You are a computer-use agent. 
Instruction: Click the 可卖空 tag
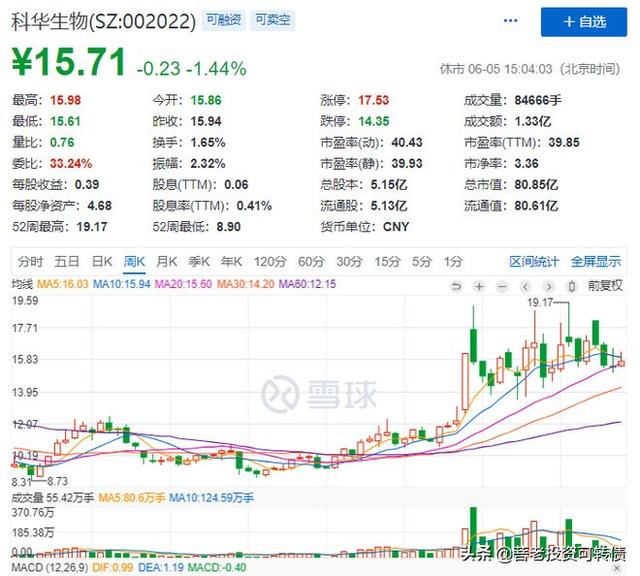pos(273,20)
